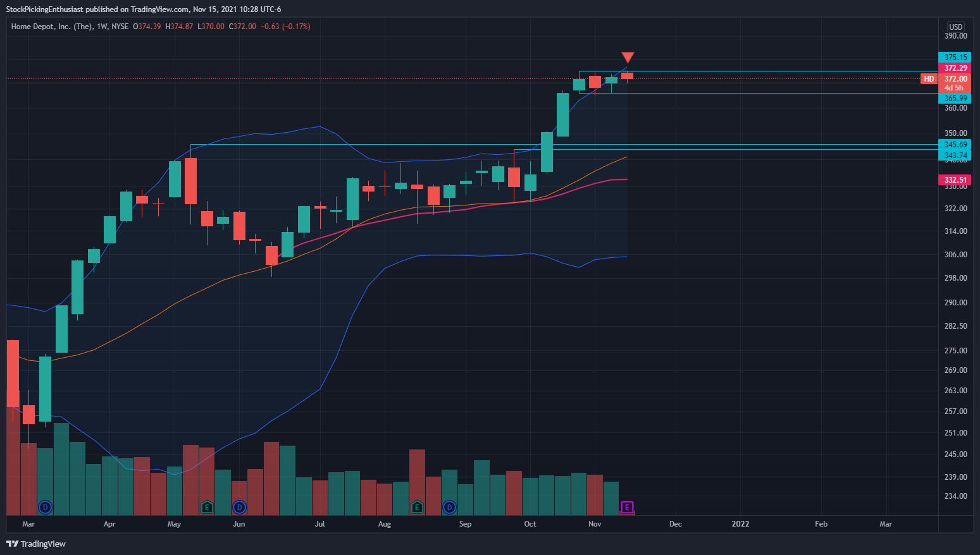Image resolution: width=980 pixels, height=555 pixels.
Task: Click the H374.87 high value
Action: [179, 27]
